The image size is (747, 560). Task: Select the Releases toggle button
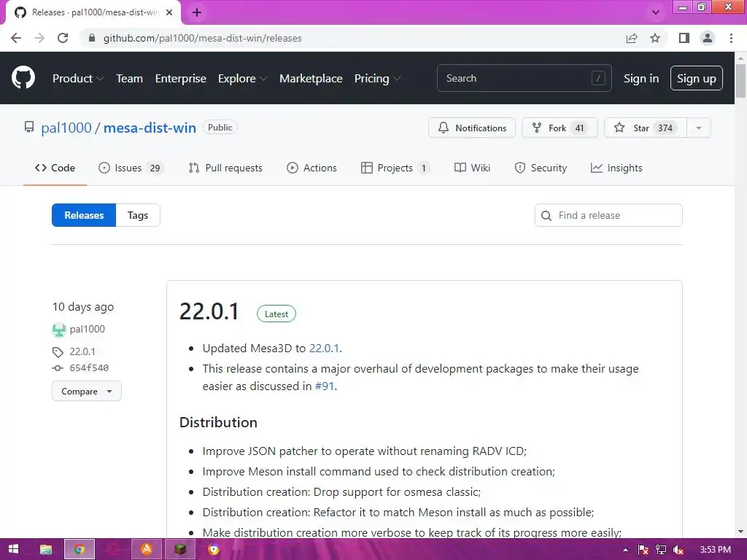pos(84,215)
